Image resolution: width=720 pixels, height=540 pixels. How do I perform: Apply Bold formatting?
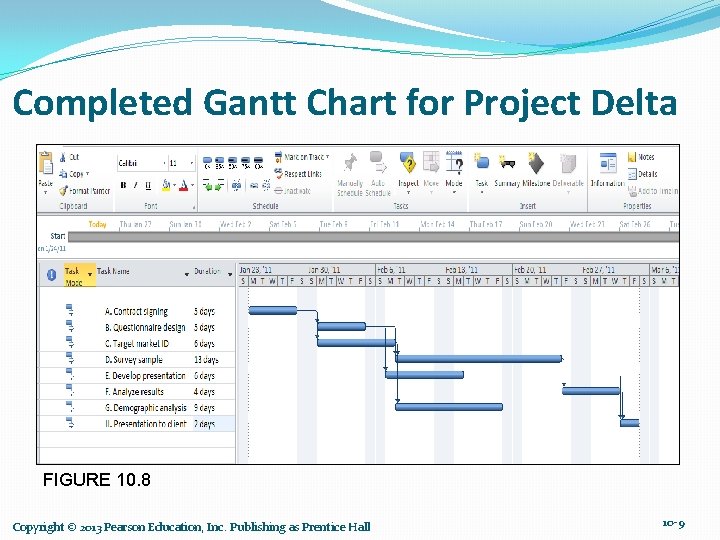click(x=123, y=186)
